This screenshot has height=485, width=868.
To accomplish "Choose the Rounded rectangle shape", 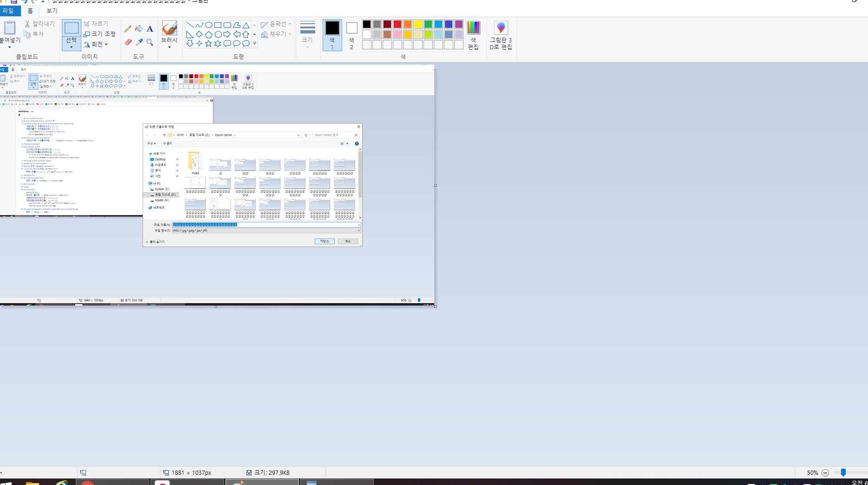I will click(x=227, y=25).
